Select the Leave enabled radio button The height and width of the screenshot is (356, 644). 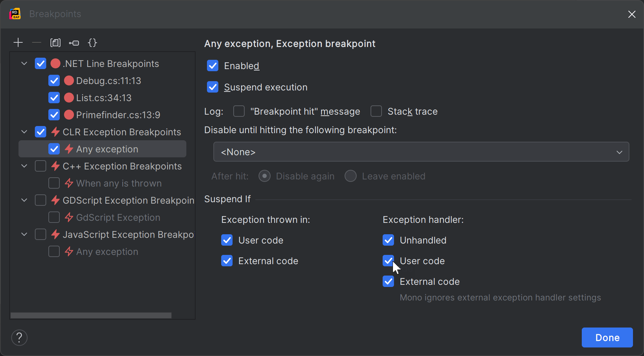click(x=351, y=176)
